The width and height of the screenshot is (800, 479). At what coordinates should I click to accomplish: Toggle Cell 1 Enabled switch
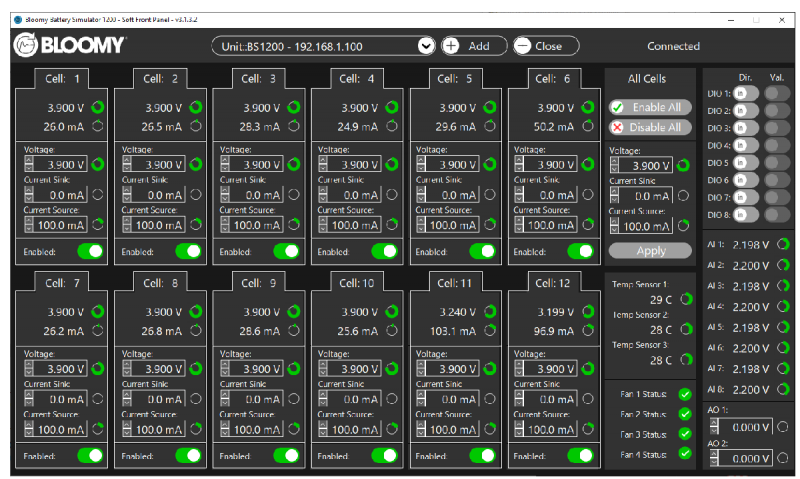coord(90,251)
